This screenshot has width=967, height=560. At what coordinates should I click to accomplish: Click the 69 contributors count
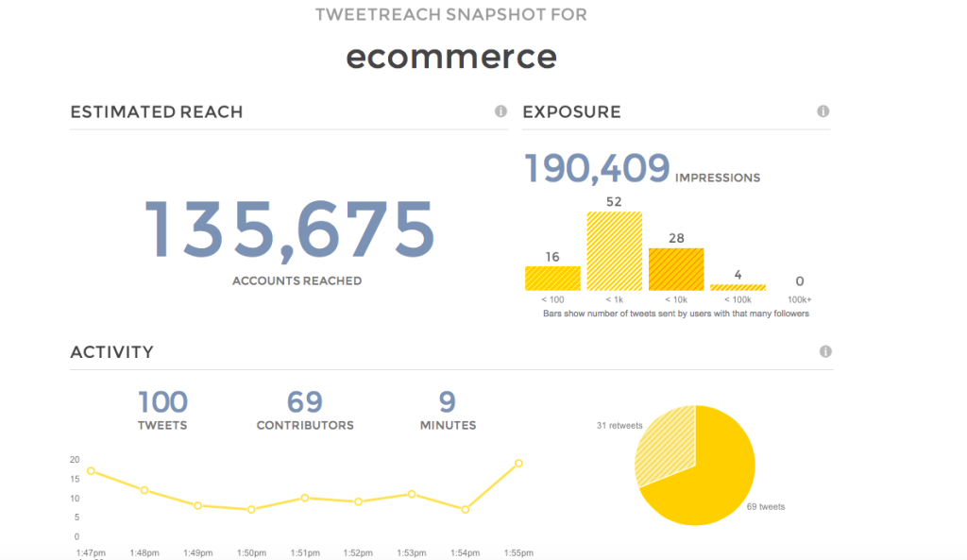[305, 402]
